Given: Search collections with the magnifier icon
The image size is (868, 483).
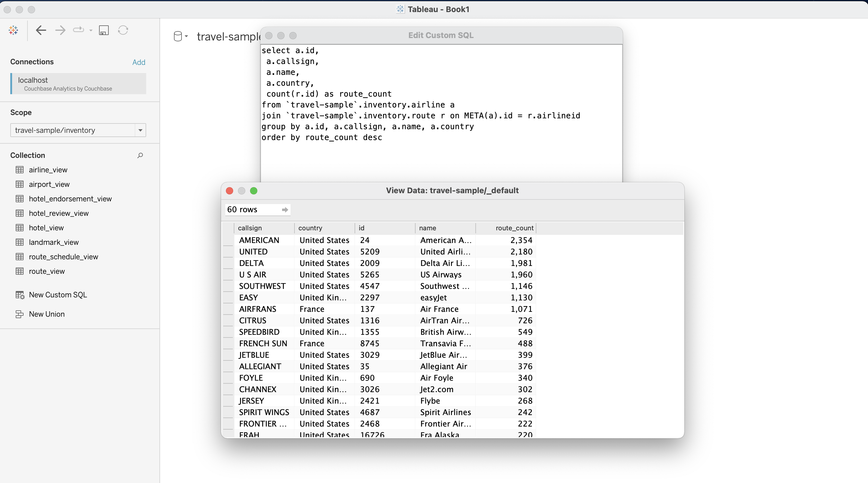Looking at the screenshot, I should 140,155.
